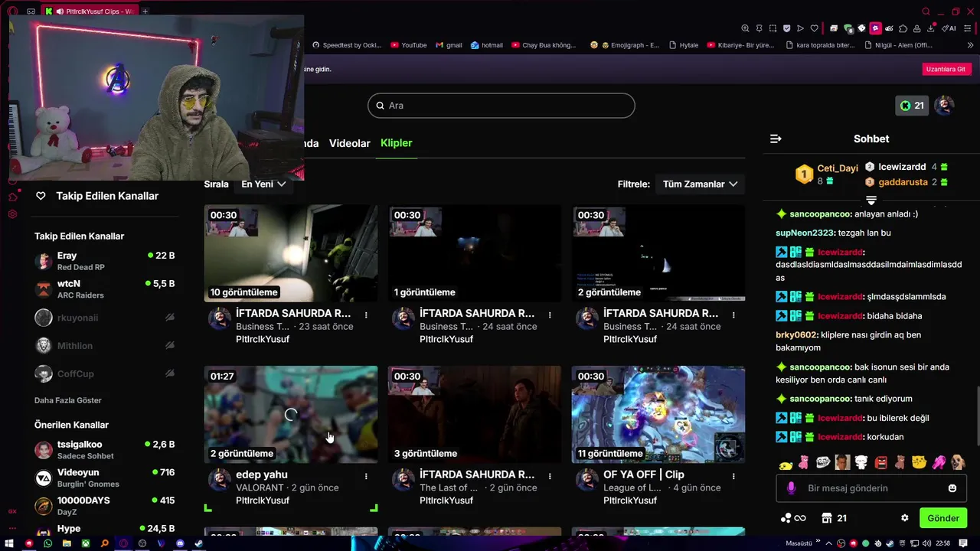Screen dimensions: 980x551
Task: Click the angry red emote in chat
Action: [880, 462]
